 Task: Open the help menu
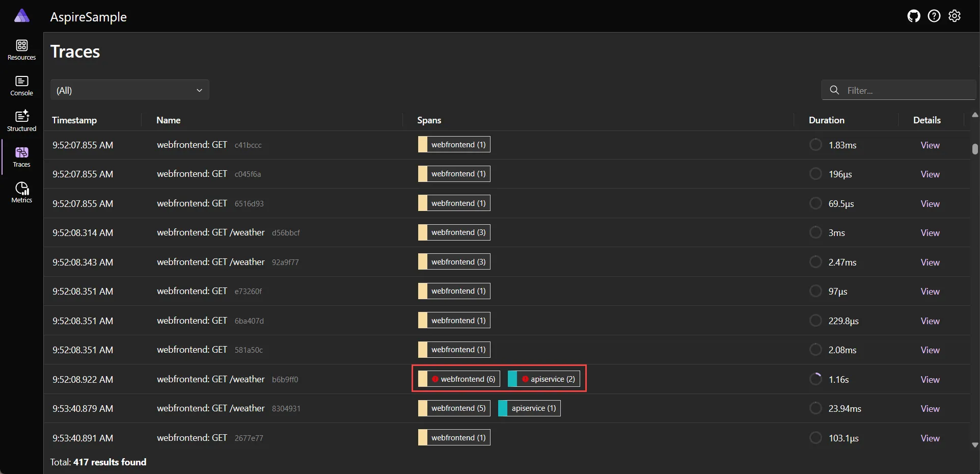pyautogui.click(x=934, y=16)
